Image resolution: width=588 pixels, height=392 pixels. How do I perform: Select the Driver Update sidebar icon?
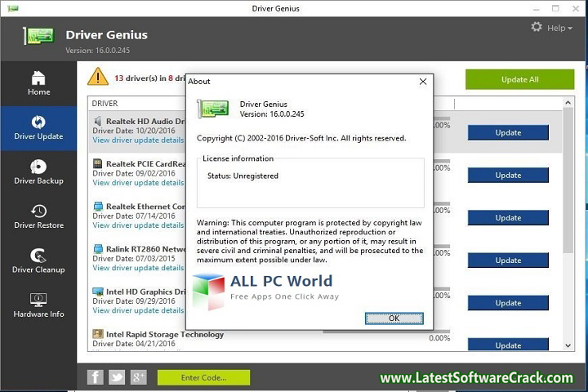tap(38, 127)
